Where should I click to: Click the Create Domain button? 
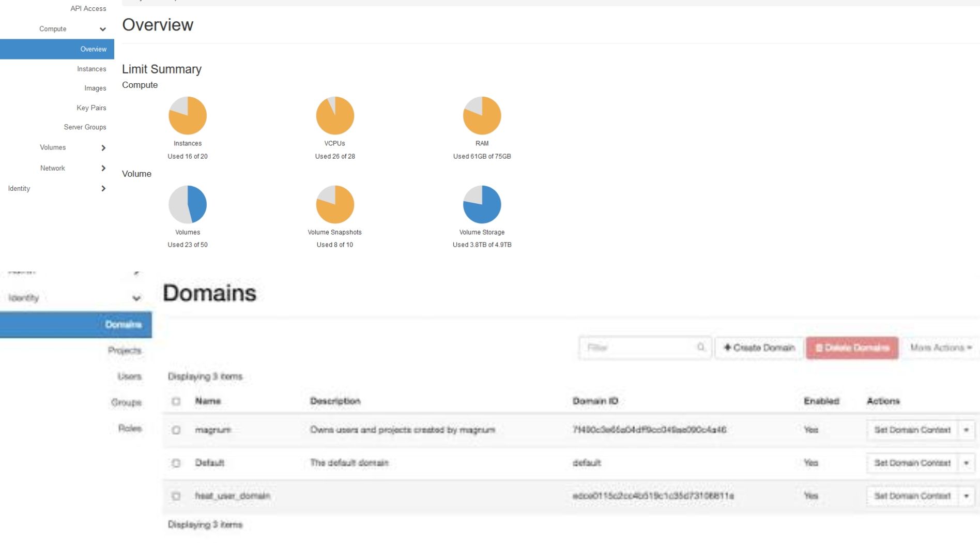[x=759, y=348]
